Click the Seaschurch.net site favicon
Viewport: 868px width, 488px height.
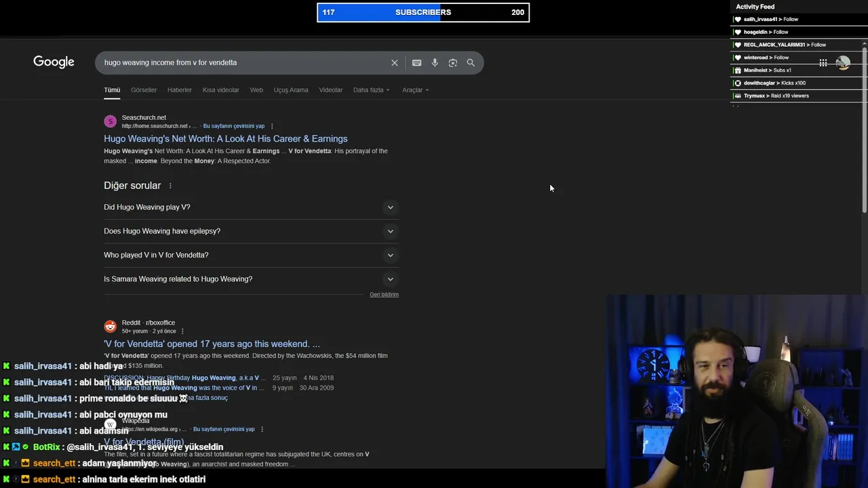pyautogui.click(x=110, y=121)
